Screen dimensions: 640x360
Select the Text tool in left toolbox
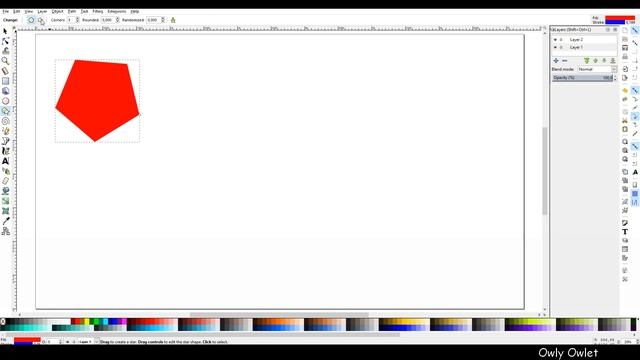pos(5,161)
